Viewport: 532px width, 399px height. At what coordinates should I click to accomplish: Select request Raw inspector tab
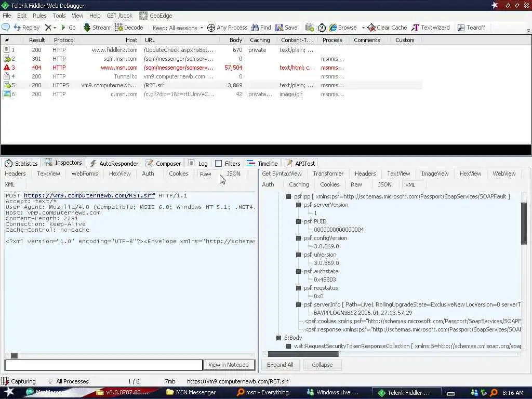206,174
